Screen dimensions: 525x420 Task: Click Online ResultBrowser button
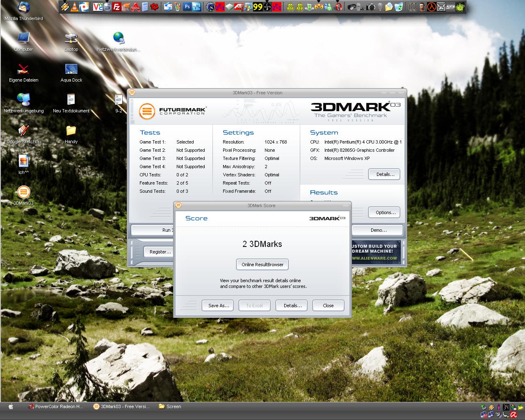click(262, 265)
